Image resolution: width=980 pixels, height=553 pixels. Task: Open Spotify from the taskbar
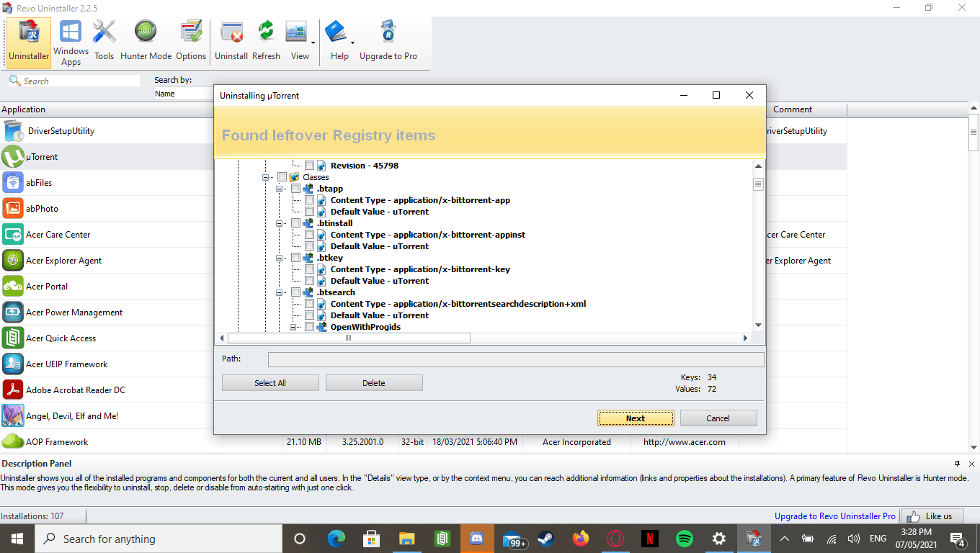(684, 539)
